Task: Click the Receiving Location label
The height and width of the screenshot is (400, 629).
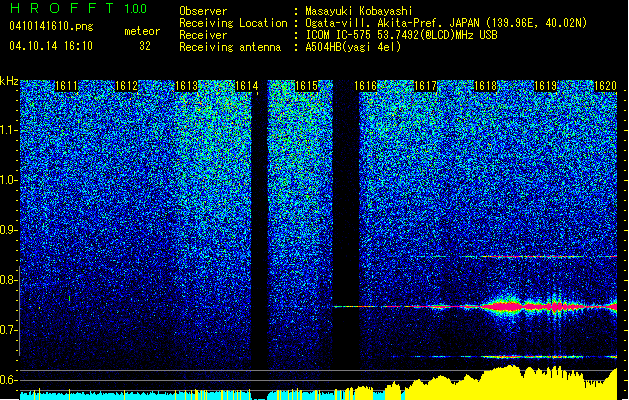Action: coord(233,23)
